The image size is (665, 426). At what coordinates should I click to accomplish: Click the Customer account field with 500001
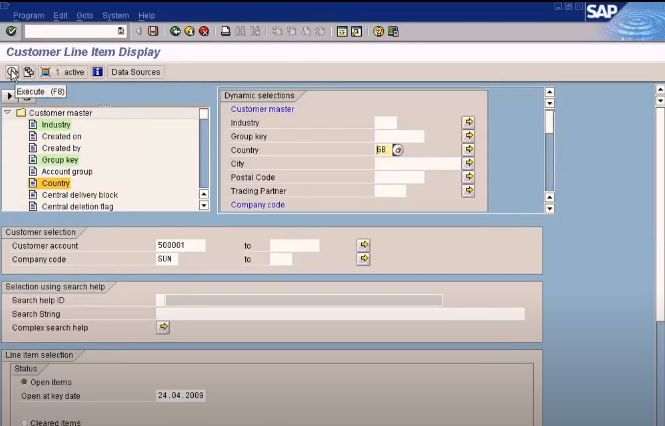point(181,245)
